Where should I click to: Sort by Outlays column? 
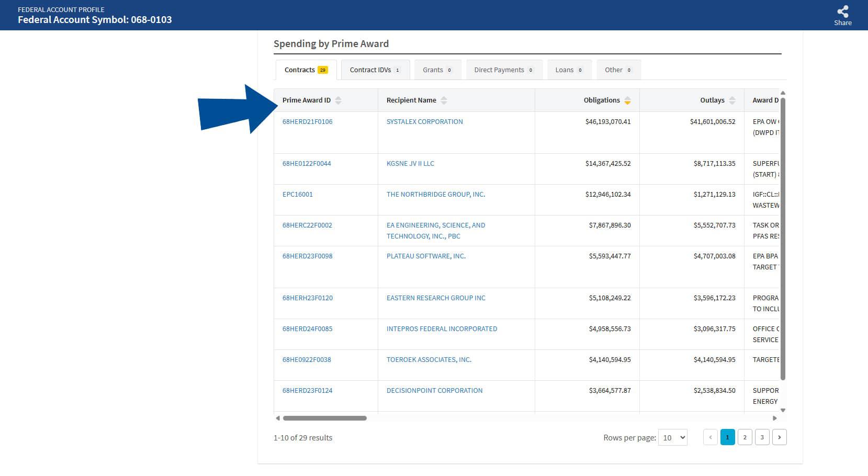coord(732,100)
